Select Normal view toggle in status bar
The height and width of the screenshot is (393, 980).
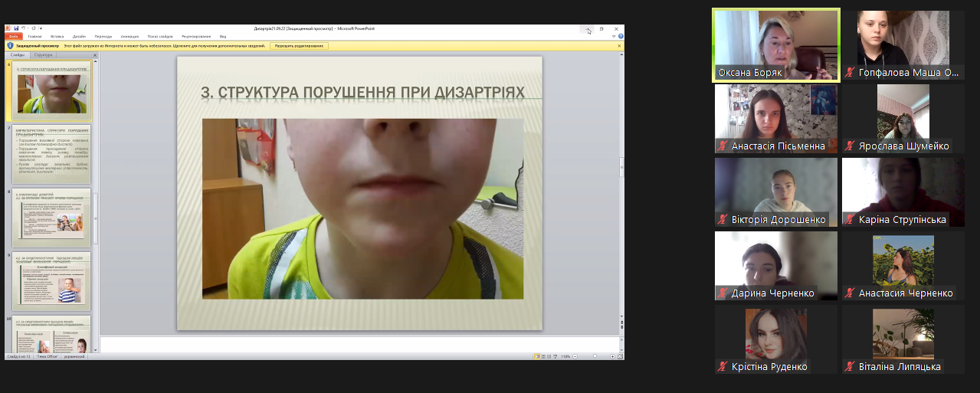[536, 357]
